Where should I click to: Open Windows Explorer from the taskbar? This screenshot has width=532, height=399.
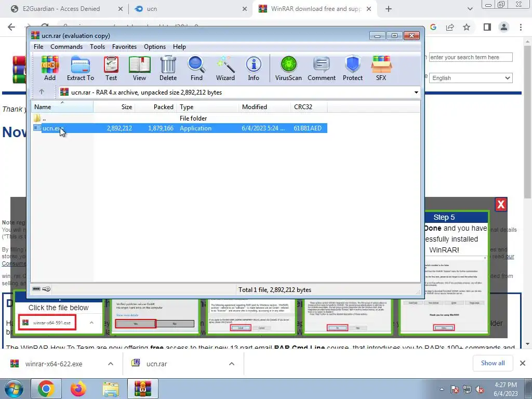click(x=111, y=389)
